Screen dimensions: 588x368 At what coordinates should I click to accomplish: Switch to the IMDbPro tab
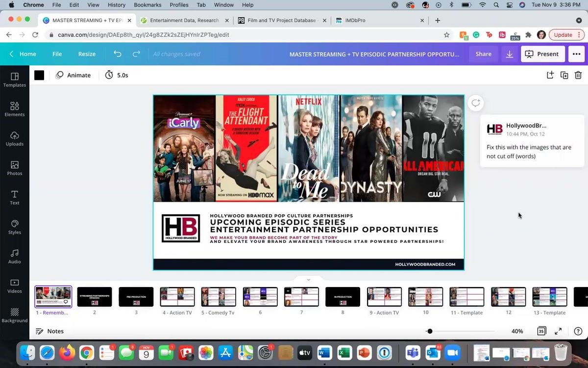click(379, 21)
